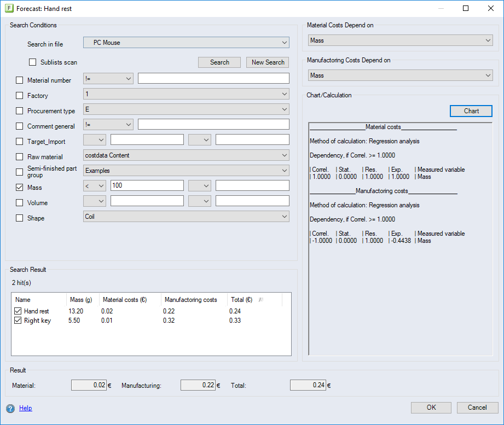Click the New Search button

click(268, 62)
